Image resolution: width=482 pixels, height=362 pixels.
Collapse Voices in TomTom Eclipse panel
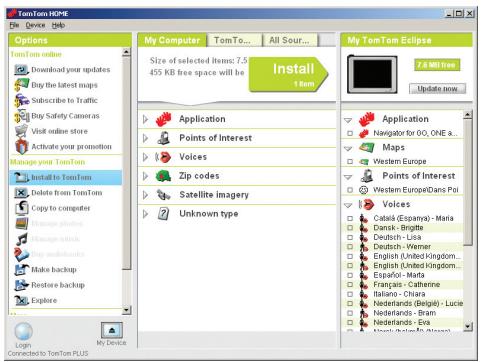pos(348,205)
